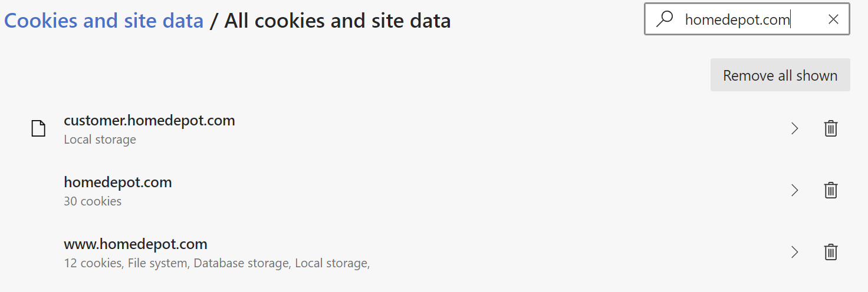Expand homedepot.com 30 cookies chevron
This screenshot has height=292, width=868.
click(794, 190)
